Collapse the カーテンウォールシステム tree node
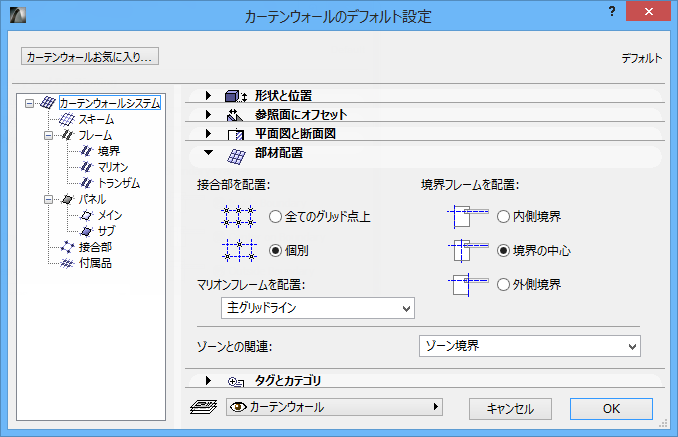 (29, 103)
